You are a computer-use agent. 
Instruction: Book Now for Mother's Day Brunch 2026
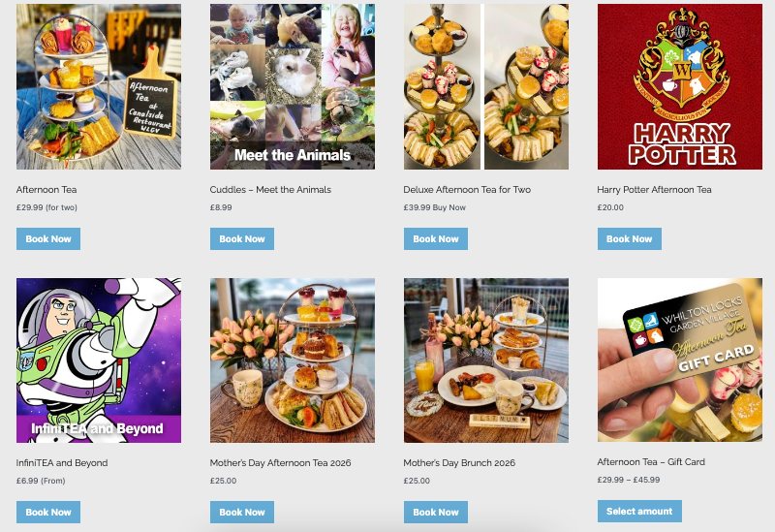point(436,513)
